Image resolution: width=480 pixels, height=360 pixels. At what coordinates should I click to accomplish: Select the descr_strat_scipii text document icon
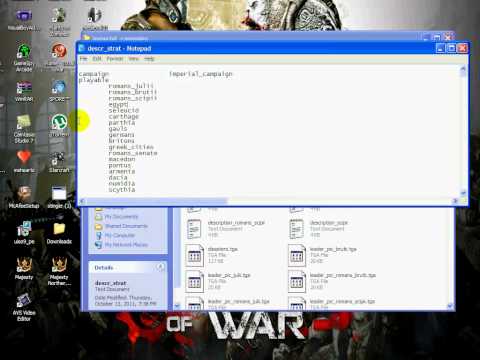(296, 229)
